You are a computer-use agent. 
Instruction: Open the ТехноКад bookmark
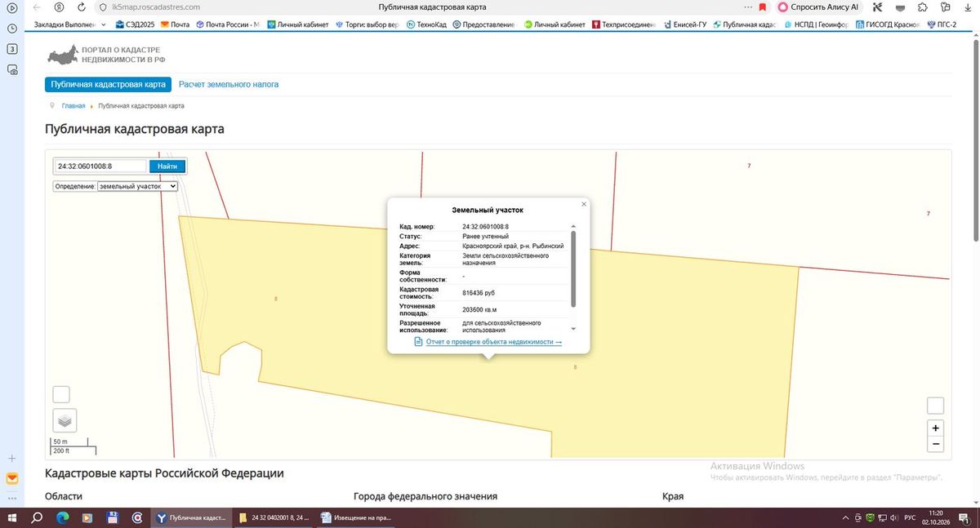coord(426,24)
